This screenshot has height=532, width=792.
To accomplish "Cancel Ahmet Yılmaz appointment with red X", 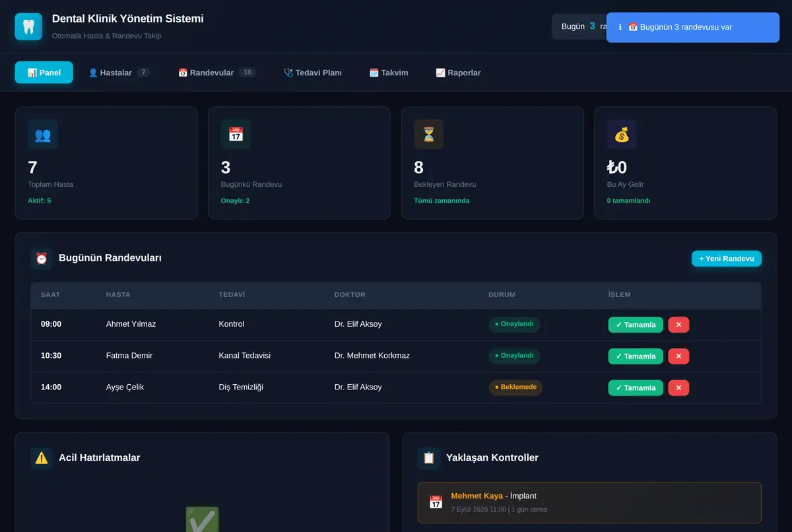I will pos(678,325).
